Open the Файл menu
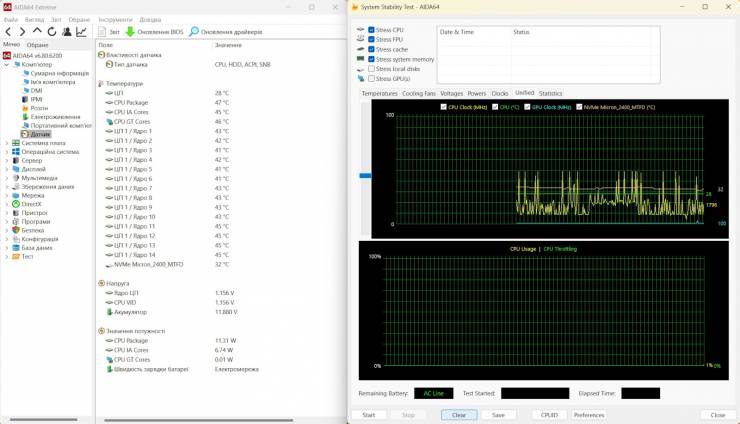Image resolution: width=740 pixels, height=424 pixels. (11, 20)
